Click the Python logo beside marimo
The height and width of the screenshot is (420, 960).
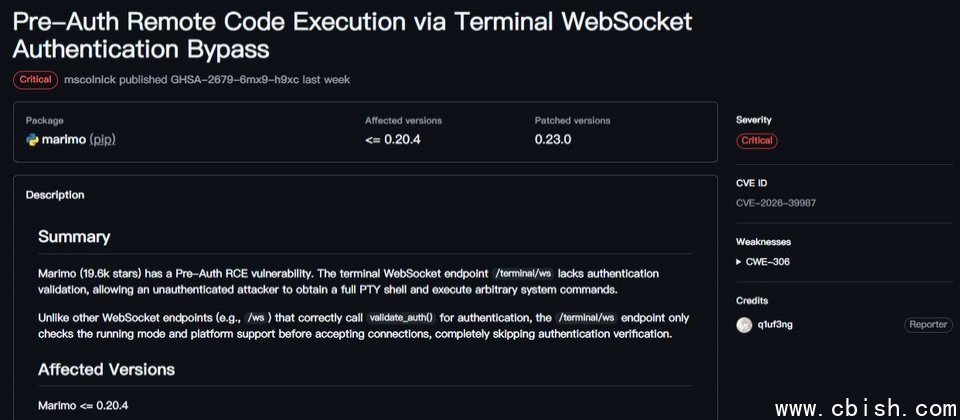click(x=32, y=140)
